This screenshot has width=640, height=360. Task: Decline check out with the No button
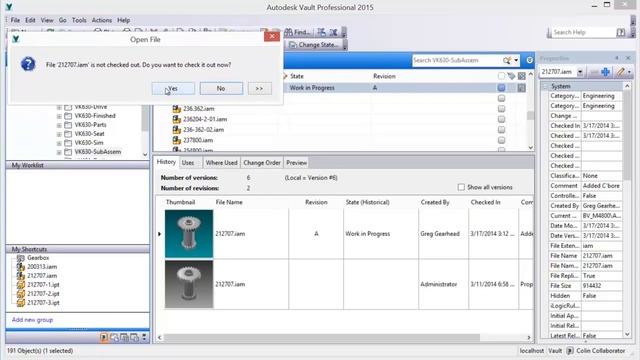pyautogui.click(x=221, y=89)
